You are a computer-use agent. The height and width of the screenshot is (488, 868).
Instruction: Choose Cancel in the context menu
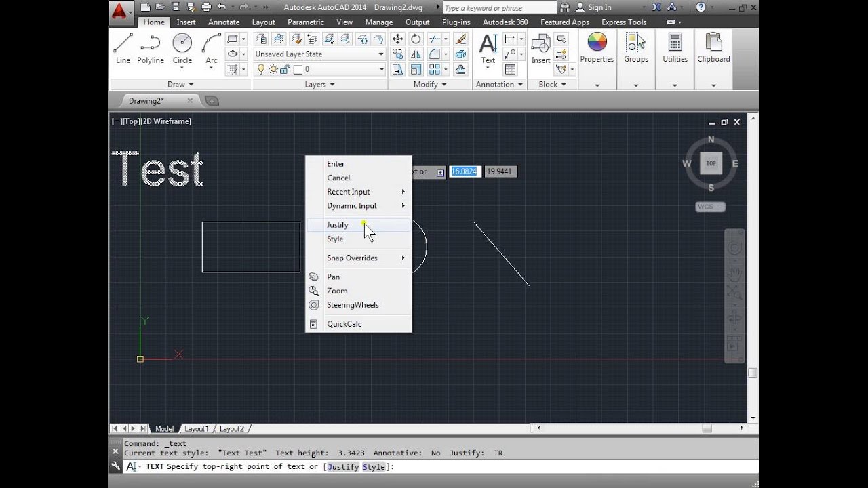[x=358, y=178]
